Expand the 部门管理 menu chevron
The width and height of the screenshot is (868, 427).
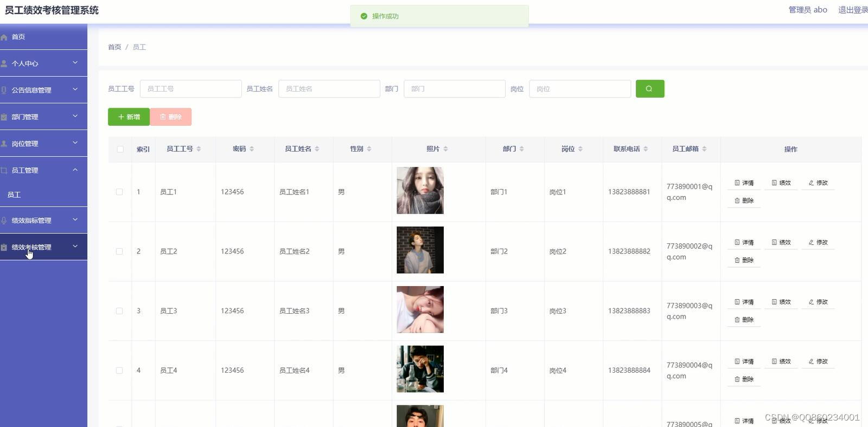coord(75,116)
